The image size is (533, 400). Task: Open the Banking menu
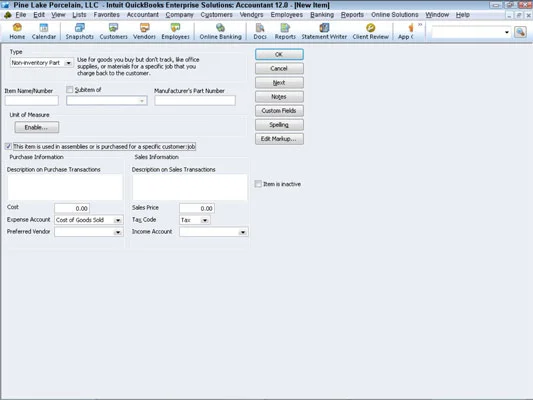coord(322,15)
